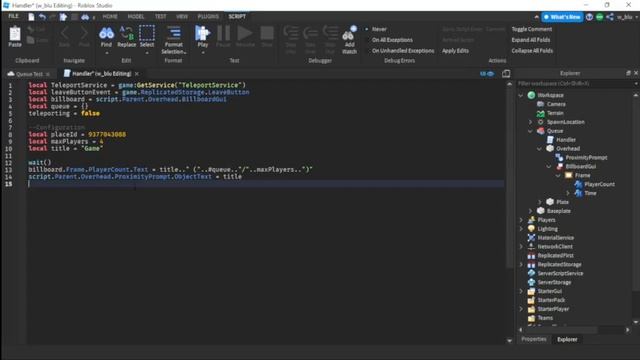Screen dimensions: 640x360
Task: Open the Replace tool
Action: (x=127, y=37)
